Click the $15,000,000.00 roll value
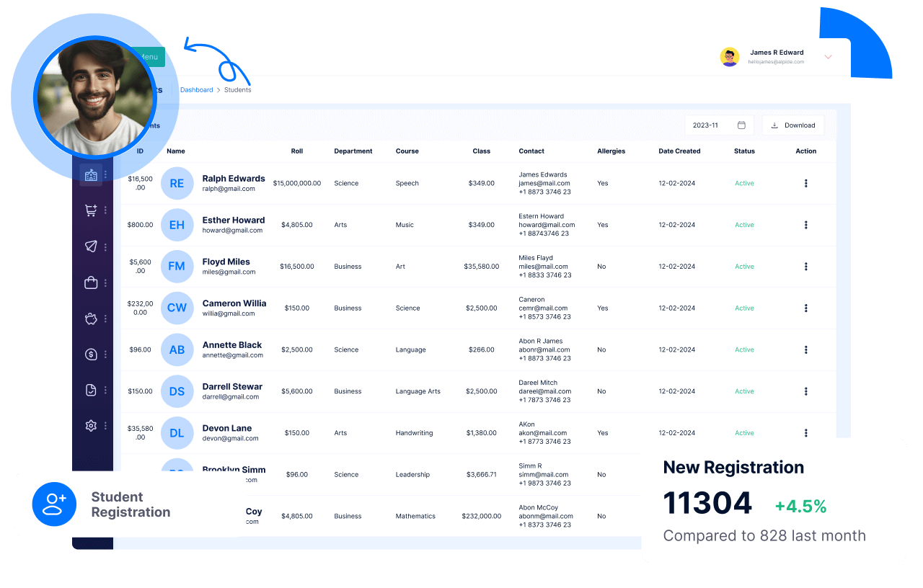 click(297, 183)
